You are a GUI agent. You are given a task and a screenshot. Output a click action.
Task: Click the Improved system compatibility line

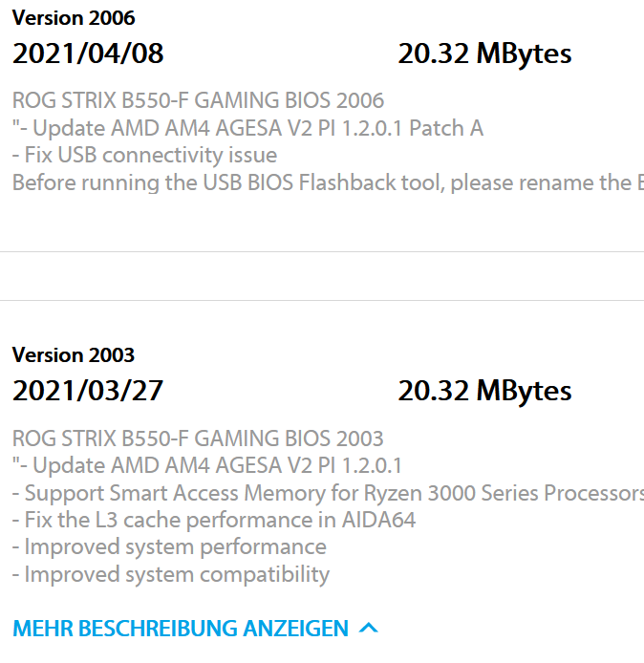171,575
